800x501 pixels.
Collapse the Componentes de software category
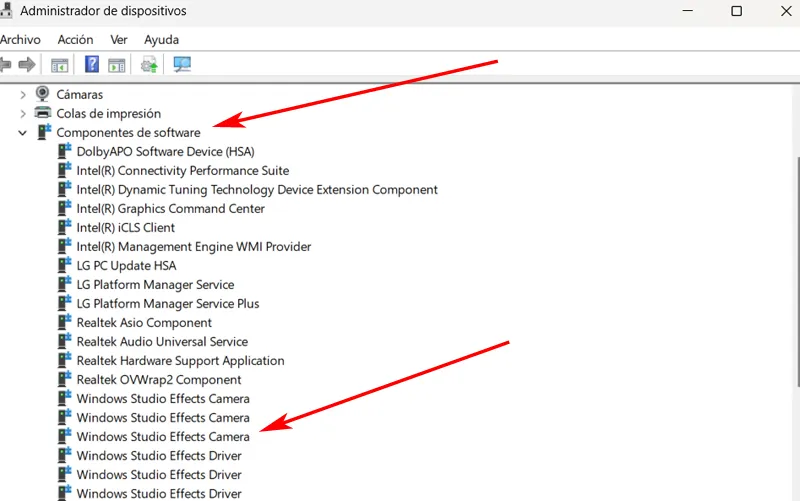pos(23,132)
